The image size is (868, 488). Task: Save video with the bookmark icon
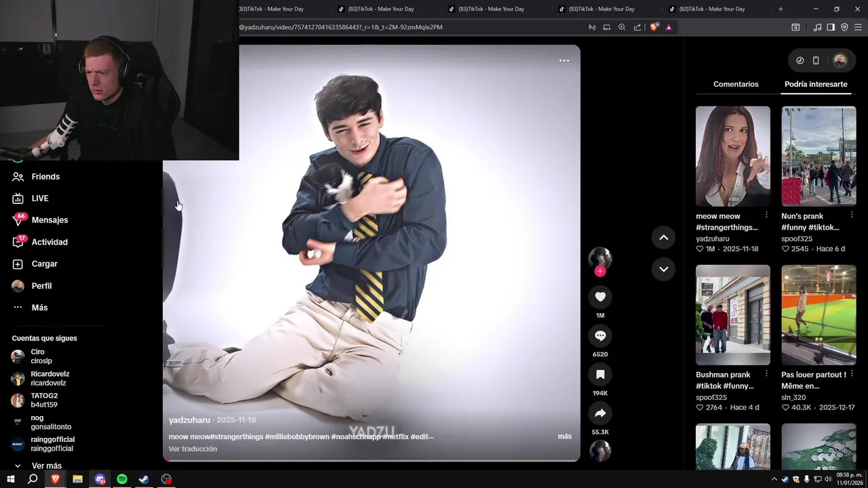(600, 374)
